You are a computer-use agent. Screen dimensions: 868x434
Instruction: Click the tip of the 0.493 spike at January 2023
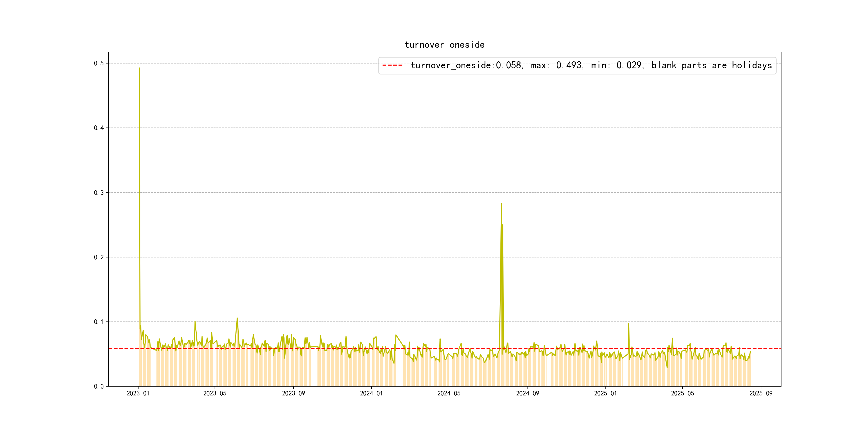(x=139, y=68)
